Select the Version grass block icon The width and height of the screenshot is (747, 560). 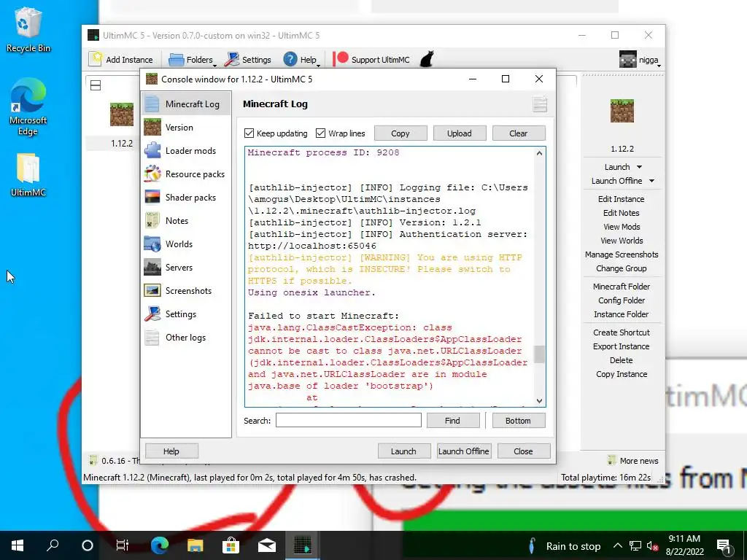point(152,127)
